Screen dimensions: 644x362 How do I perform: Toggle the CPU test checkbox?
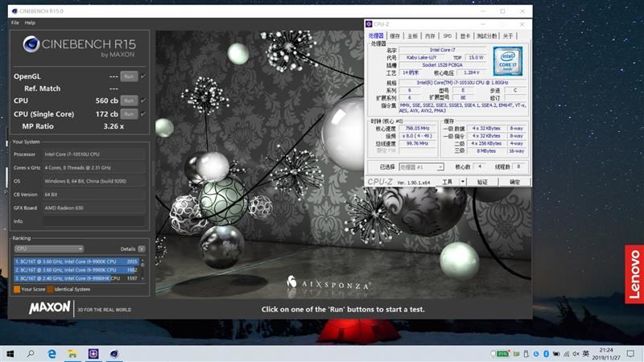(x=143, y=101)
